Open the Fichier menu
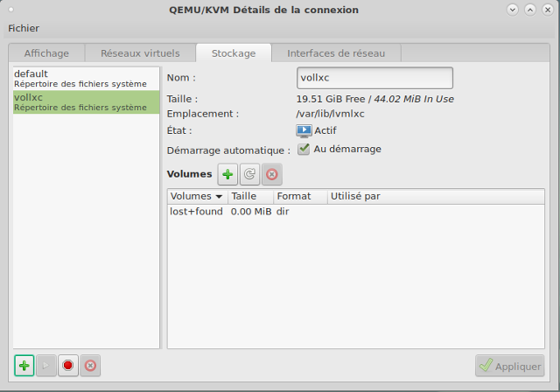 pyautogui.click(x=24, y=28)
